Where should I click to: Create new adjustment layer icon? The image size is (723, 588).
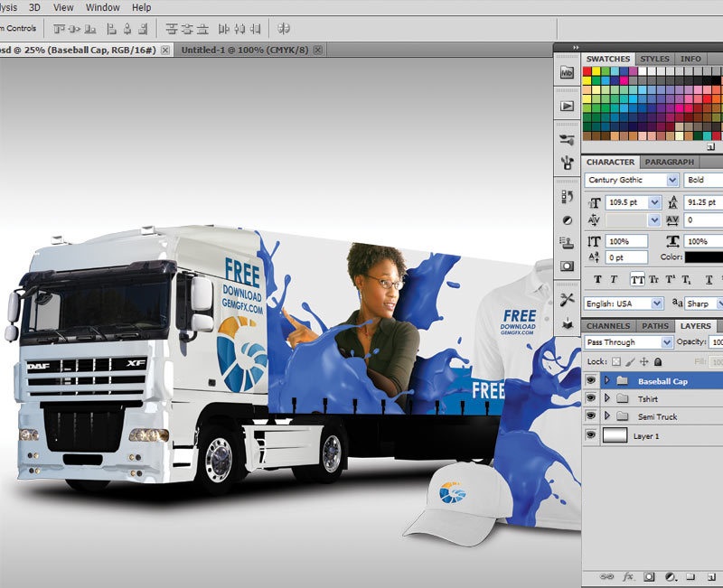pyautogui.click(x=670, y=576)
